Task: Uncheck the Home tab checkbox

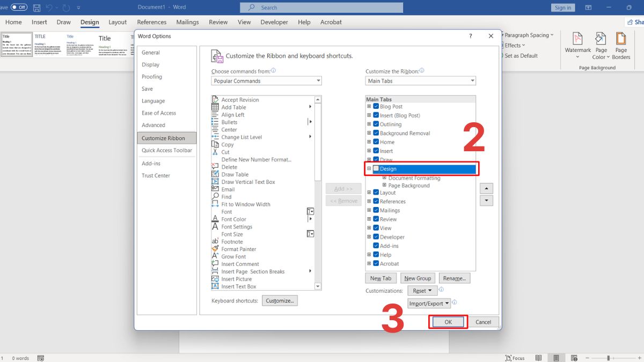Action: [376, 142]
